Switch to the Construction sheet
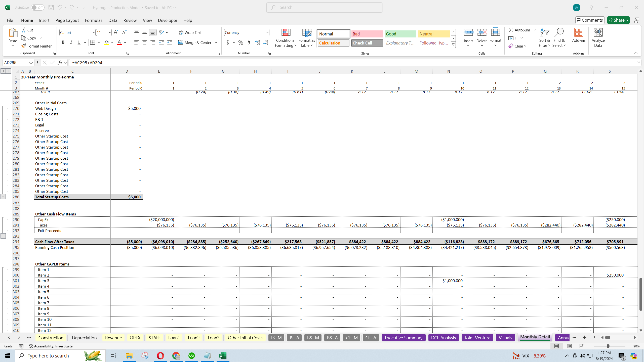 point(51,338)
